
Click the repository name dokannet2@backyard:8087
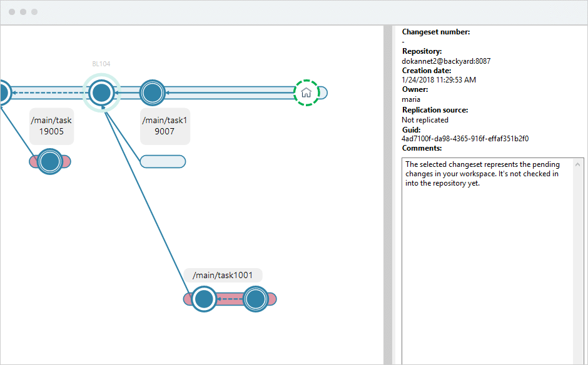(445, 61)
